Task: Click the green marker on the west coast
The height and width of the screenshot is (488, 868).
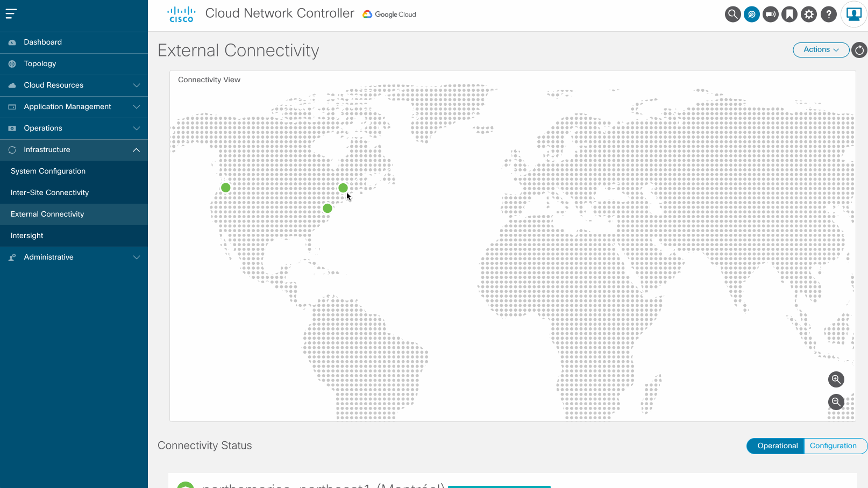Action: 226,188
